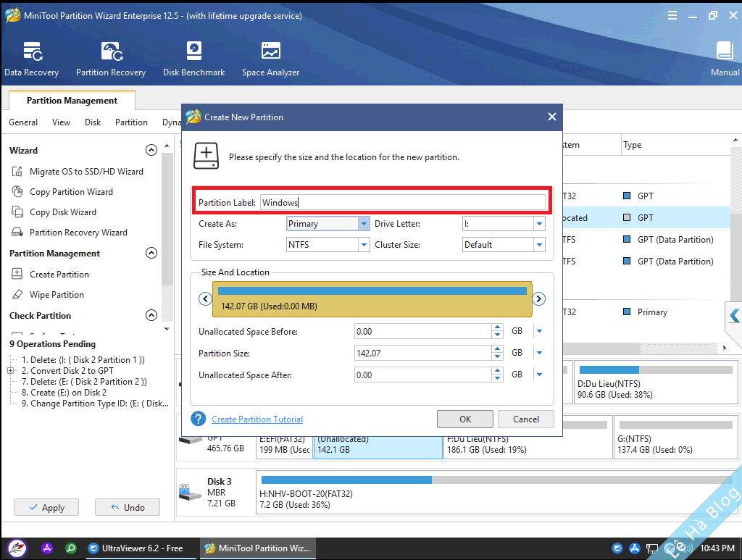
Task: Decrease the Unallocated Space After spinner value
Action: pyautogui.click(x=497, y=378)
